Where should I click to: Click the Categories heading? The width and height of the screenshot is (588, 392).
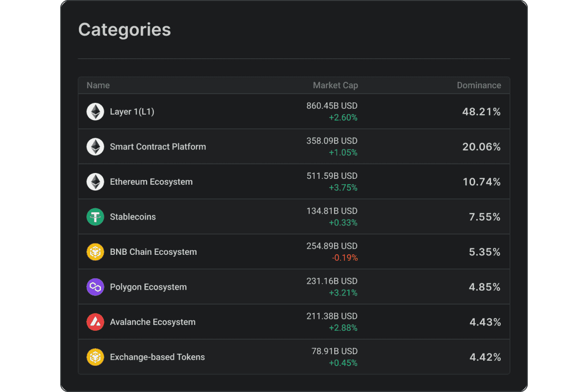(124, 29)
